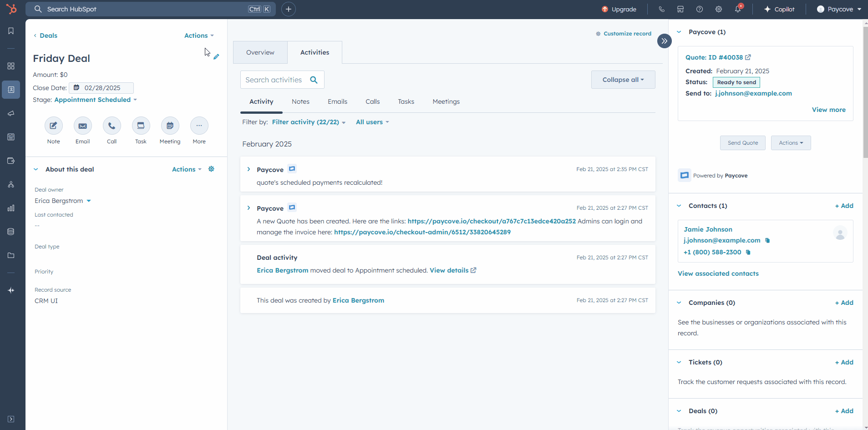The image size is (868, 430).
Task: Click View more in Paycove card
Action: click(x=829, y=110)
